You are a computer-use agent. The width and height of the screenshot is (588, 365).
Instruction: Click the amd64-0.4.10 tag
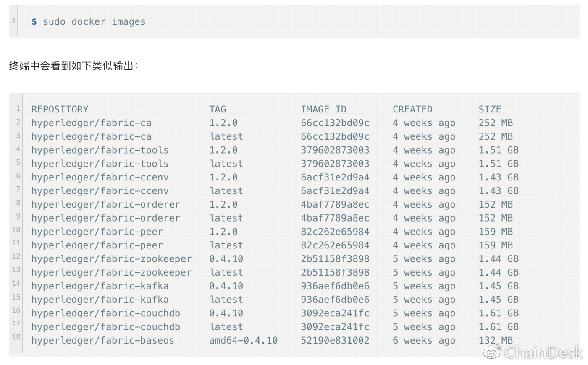click(244, 340)
